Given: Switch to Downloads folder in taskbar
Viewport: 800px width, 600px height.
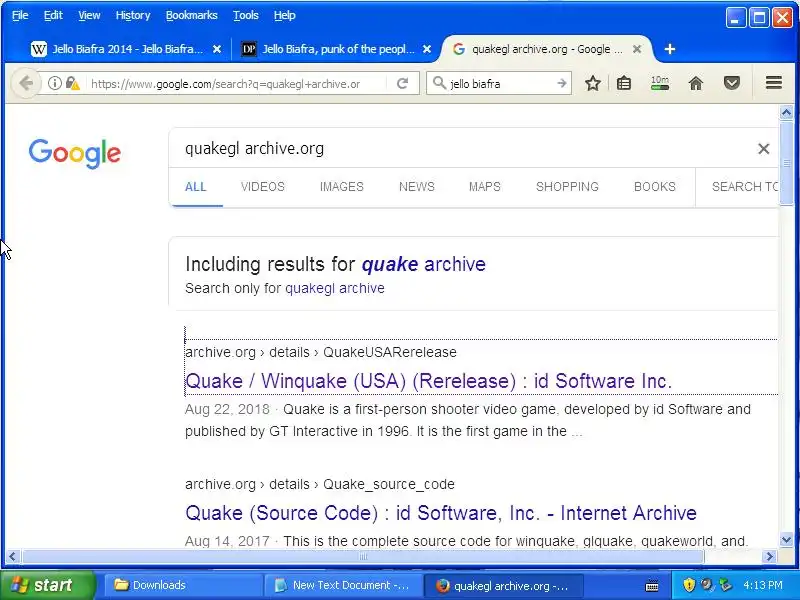Looking at the screenshot, I should tap(184, 585).
